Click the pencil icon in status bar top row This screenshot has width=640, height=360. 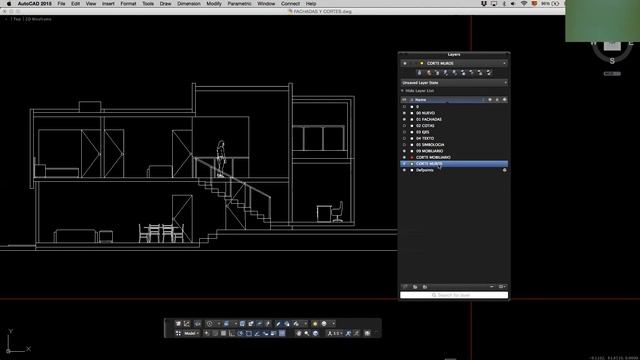coord(278,324)
